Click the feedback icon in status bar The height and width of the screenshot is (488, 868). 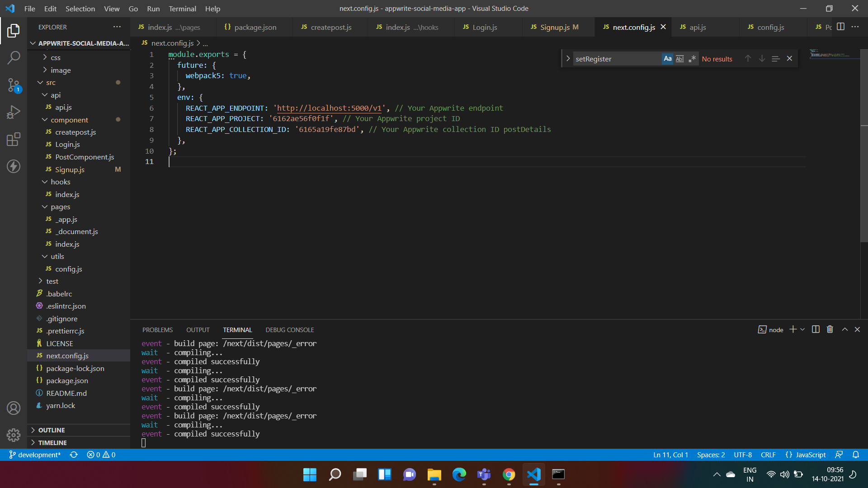coord(839,455)
